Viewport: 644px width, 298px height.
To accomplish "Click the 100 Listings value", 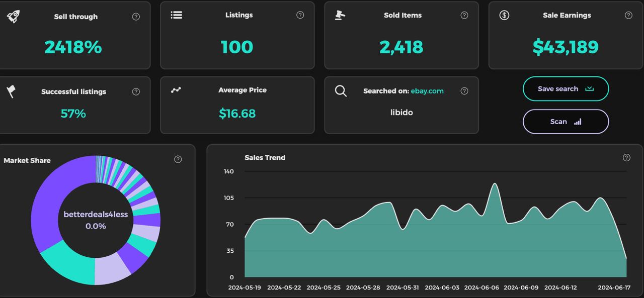I will pyautogui.click(x=237, y=47).
